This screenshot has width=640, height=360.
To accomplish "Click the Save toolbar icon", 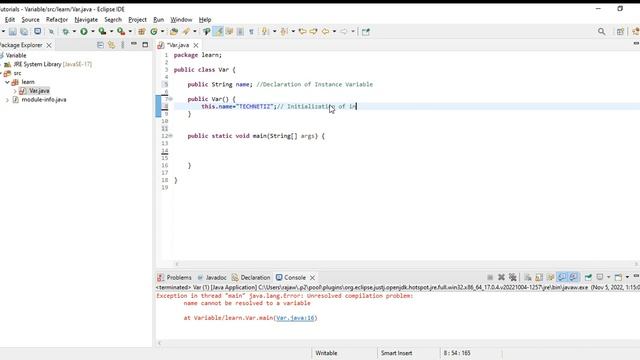I will coord(13,31).
